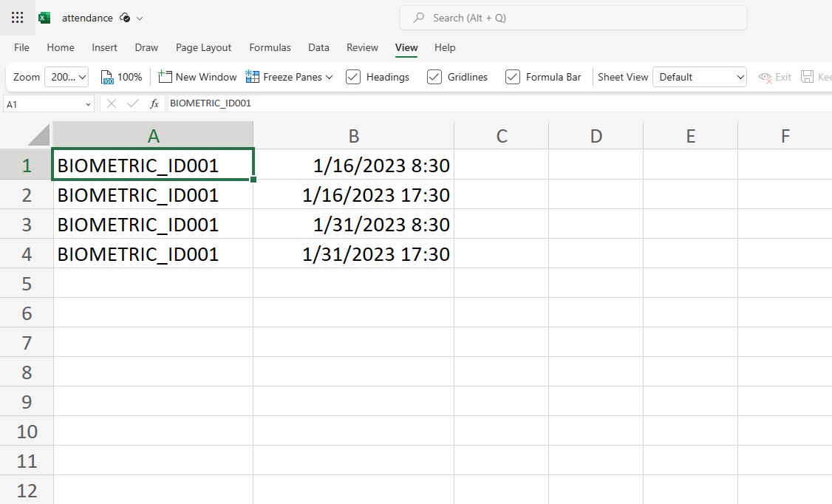
Task: Click cell with 1/31/2023 17:30
Action: [354, 254]
